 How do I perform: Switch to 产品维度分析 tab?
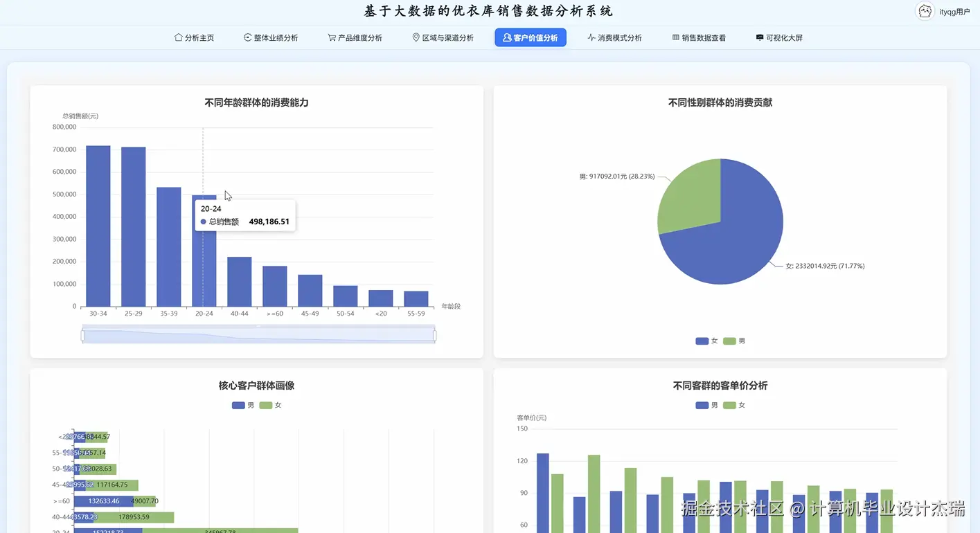coord(355,37)
